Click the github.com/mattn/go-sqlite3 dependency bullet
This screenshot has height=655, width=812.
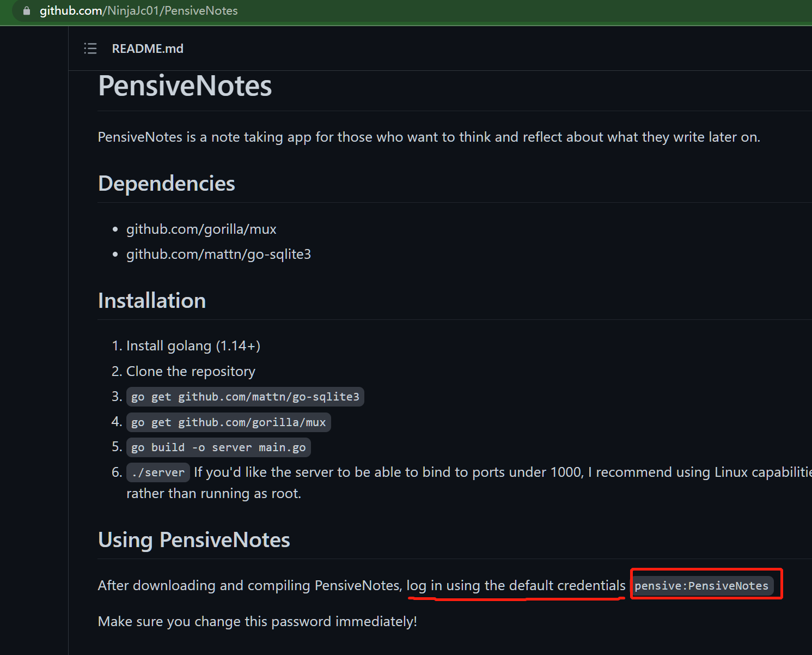[218, 254]
